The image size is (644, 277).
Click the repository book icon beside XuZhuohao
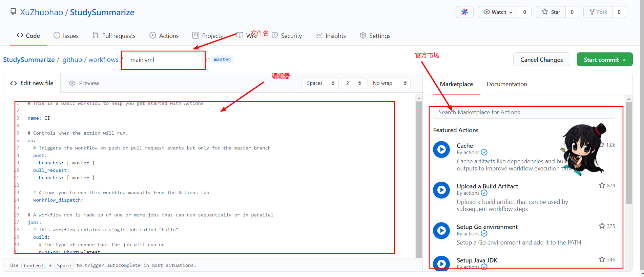coord(13,12)
